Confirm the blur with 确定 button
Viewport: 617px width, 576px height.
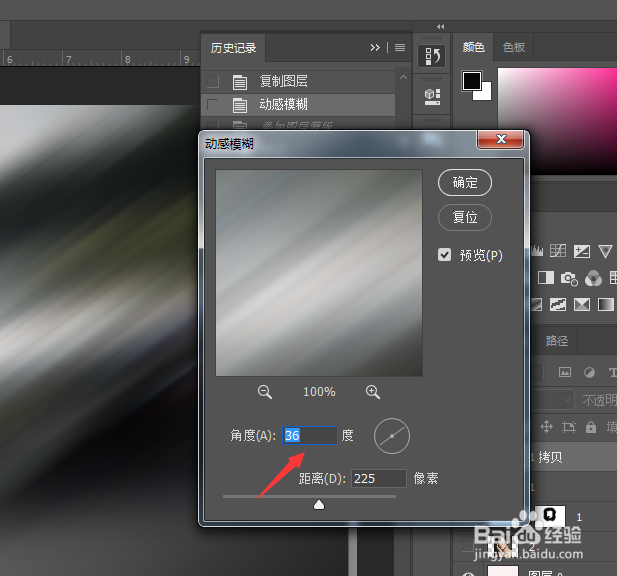[x=465, y=183]
